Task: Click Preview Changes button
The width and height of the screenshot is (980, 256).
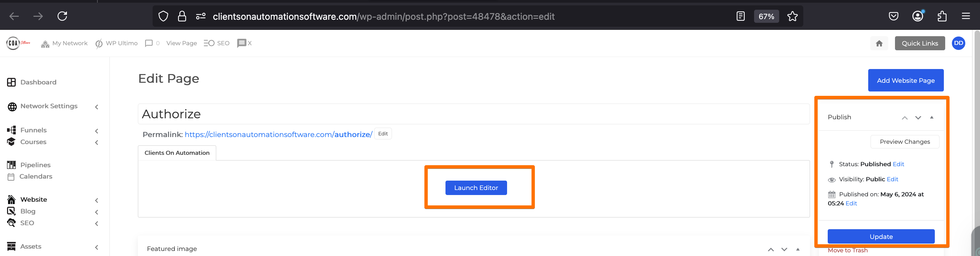Action: tap(905, 142)
